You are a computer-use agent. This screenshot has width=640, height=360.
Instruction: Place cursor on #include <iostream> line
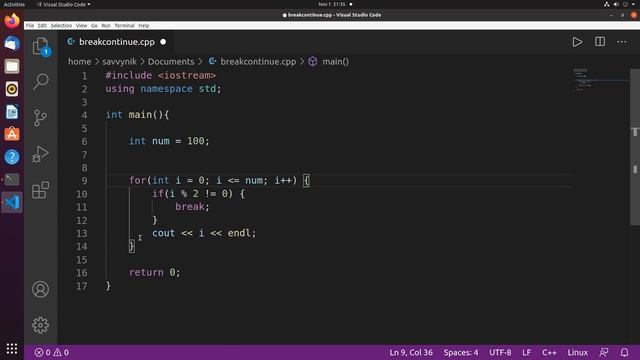[160, 76]
